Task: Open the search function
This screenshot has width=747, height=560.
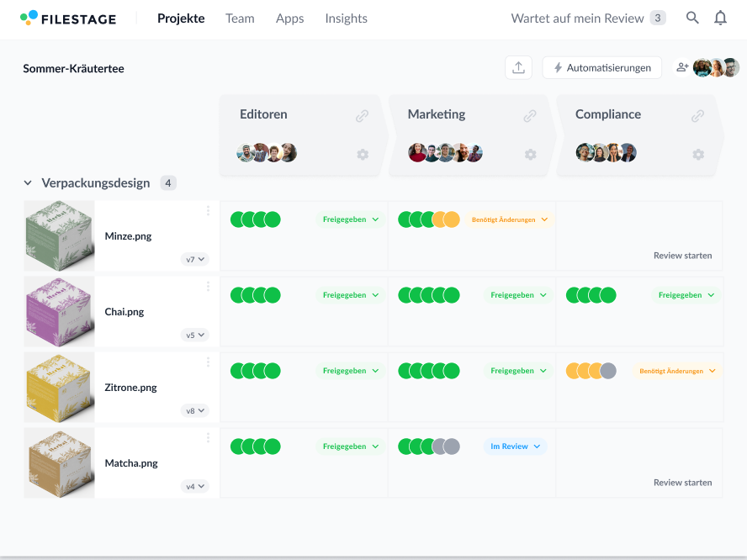Action: point(692,18)
